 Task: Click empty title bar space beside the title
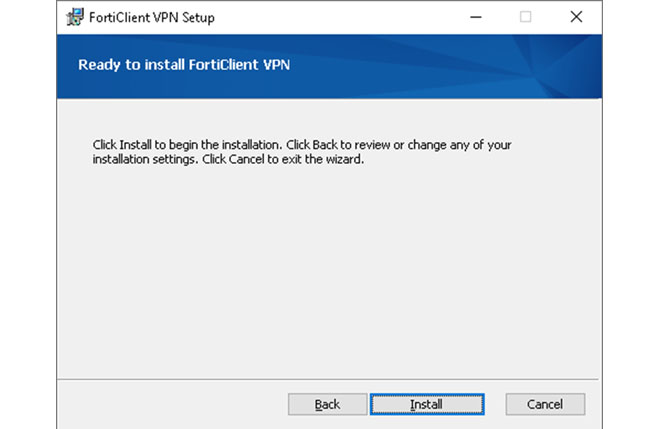[330, 17]
